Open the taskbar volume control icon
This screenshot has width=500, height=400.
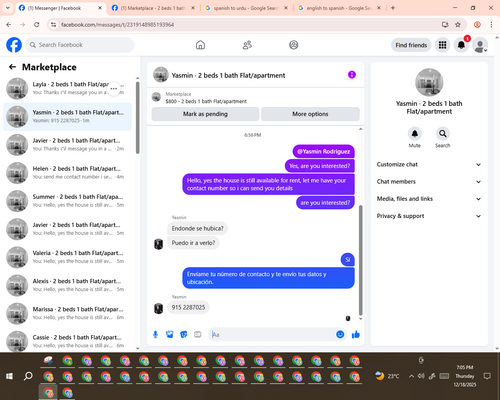coord(421,376)
